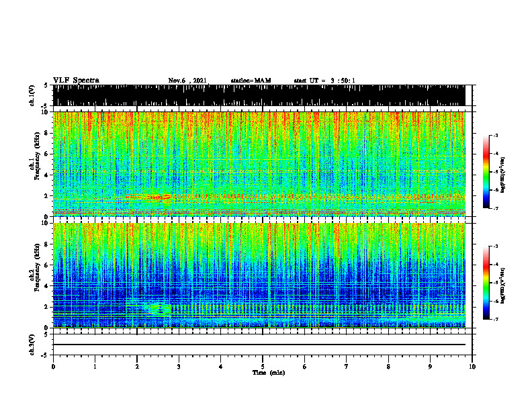Click time axis tick label "5"
The width and height of the screenshot is (532, 411).
tap(263, 367)
